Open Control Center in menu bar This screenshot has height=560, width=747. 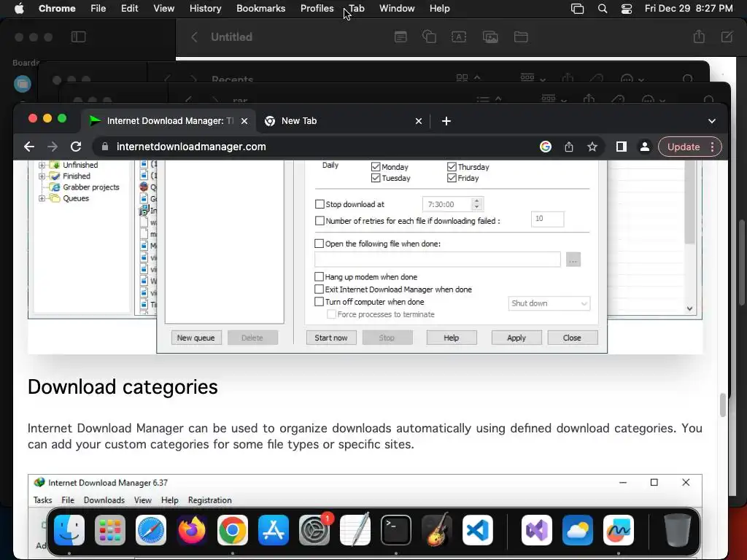tap(627, 9)
